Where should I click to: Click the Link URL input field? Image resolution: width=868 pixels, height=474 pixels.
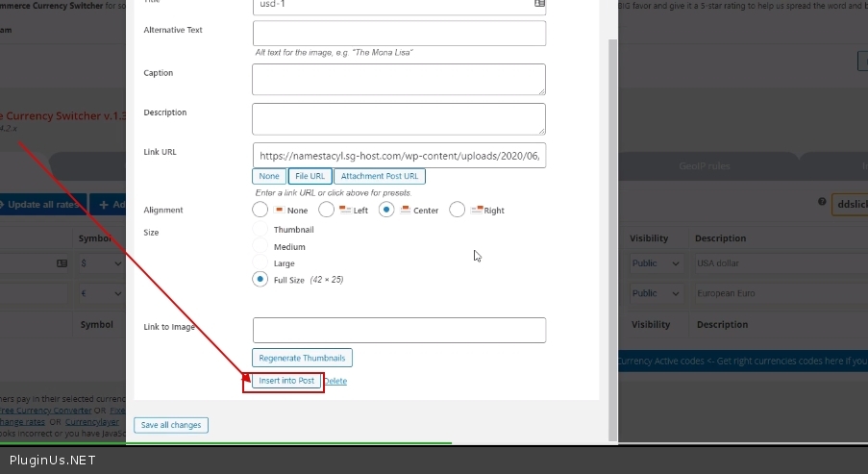pos(399,156)
